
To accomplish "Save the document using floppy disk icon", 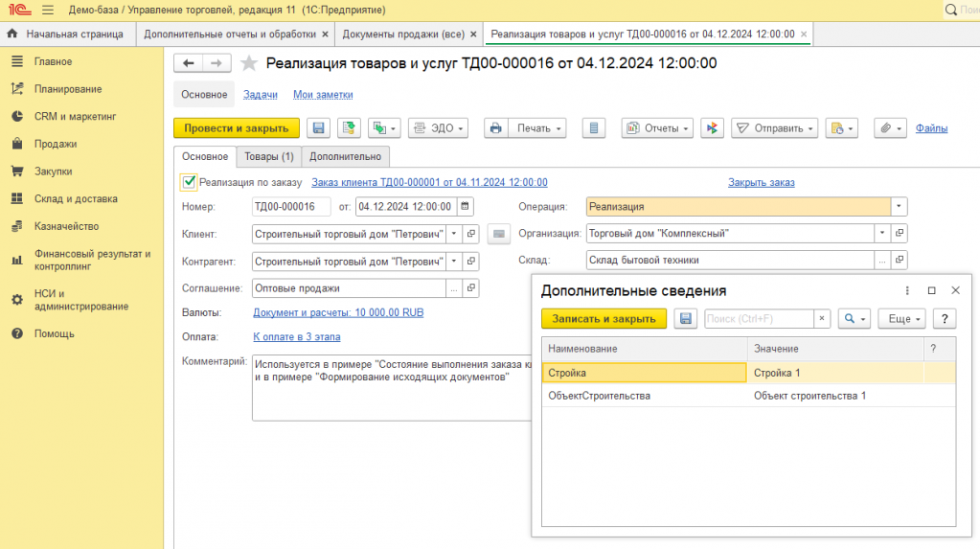I will coord(319,128).
